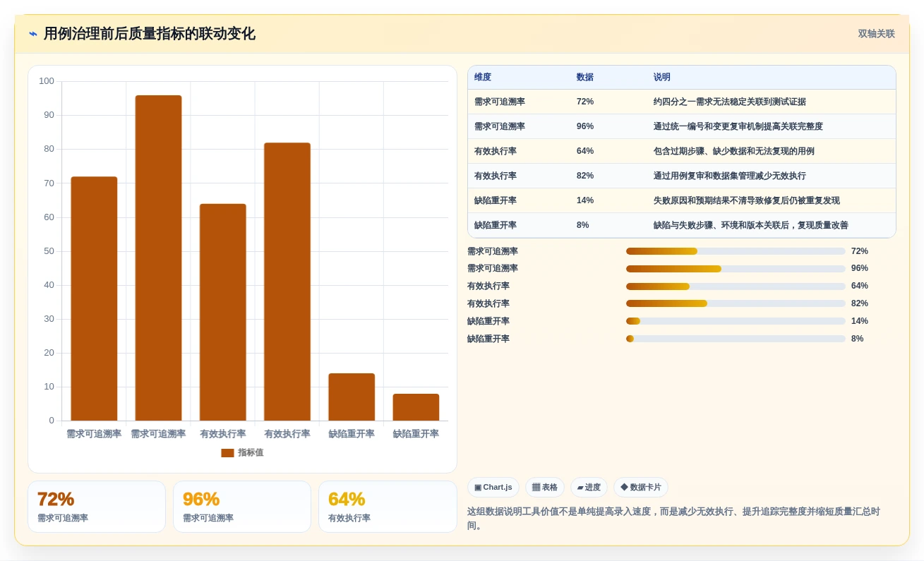Image resolution: width=924 pixels, height=561 pixels.
Task: Click the summary paragraph starting 这组数据说明
Action: pos(674,519)
